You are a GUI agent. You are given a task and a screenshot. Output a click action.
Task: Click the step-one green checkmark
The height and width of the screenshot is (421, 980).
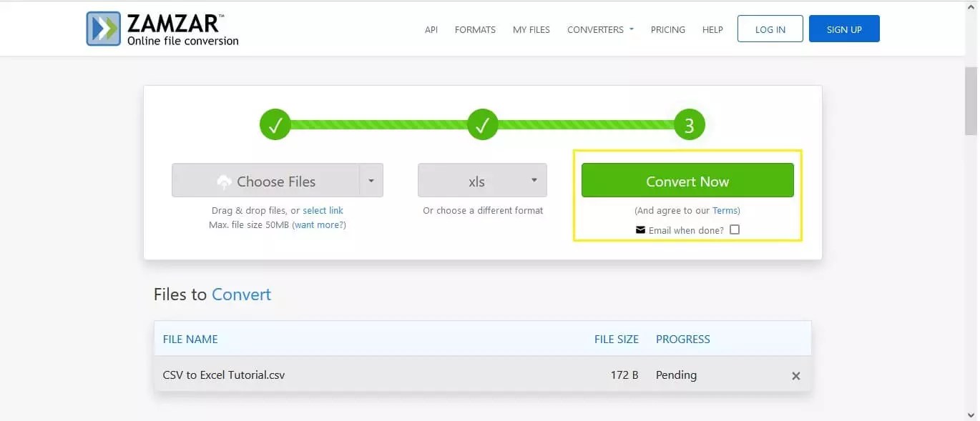click(276, 124)
